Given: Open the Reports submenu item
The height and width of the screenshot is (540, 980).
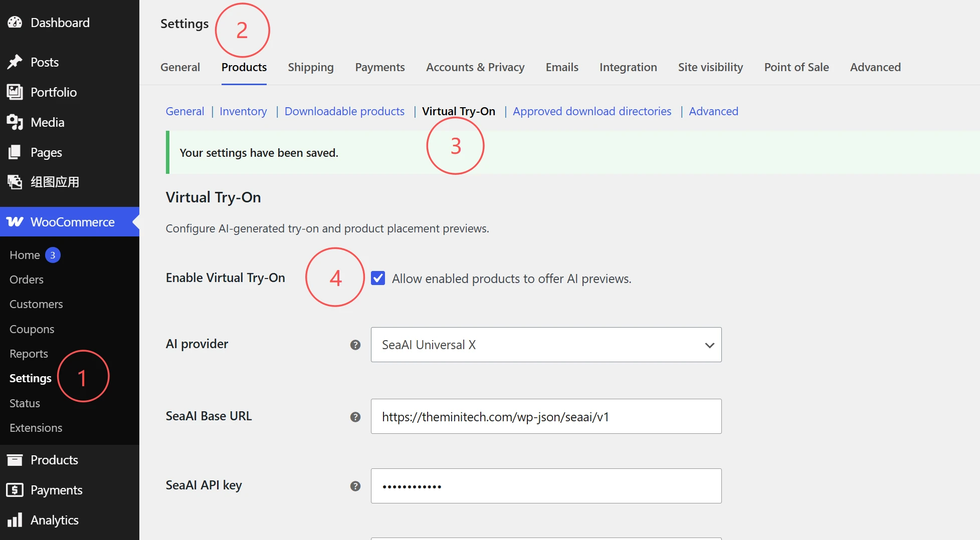Looking at the screenshot, I should tap(29, 354).
